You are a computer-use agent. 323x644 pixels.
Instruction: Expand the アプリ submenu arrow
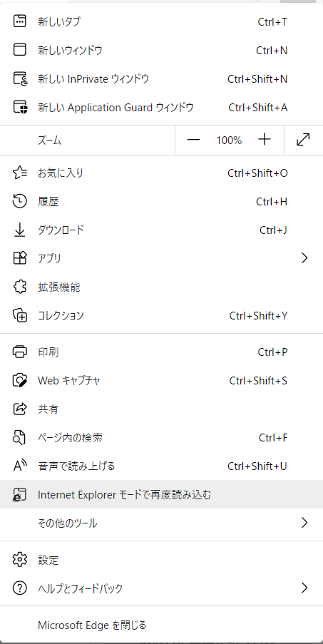[x=304, y=258]
